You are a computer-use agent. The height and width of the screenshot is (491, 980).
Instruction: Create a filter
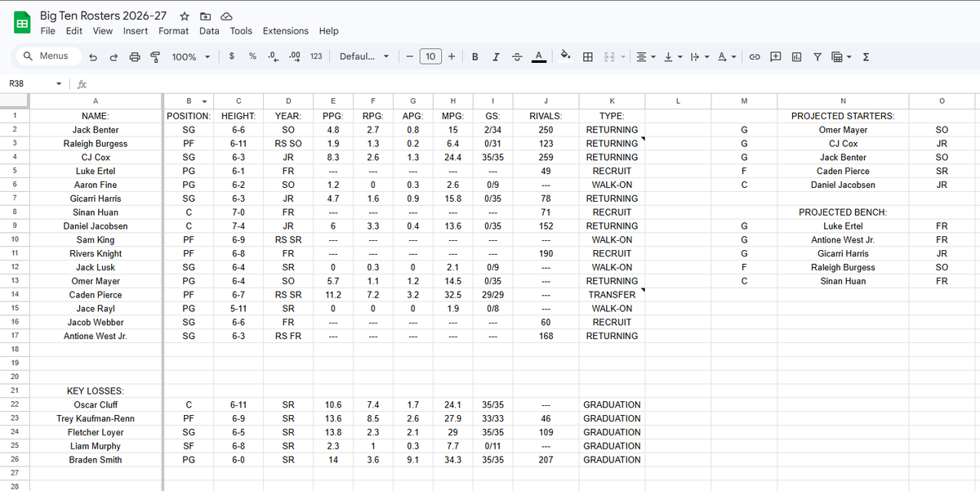tap(817, 57)
